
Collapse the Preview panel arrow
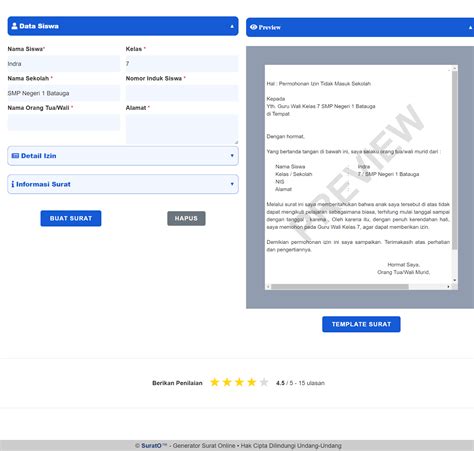point(470,28)
